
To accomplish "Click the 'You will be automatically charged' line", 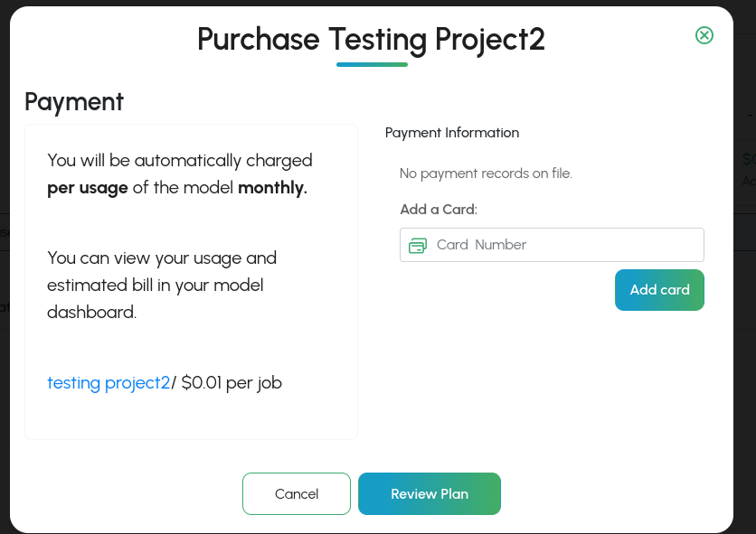I will coord(180,161).
